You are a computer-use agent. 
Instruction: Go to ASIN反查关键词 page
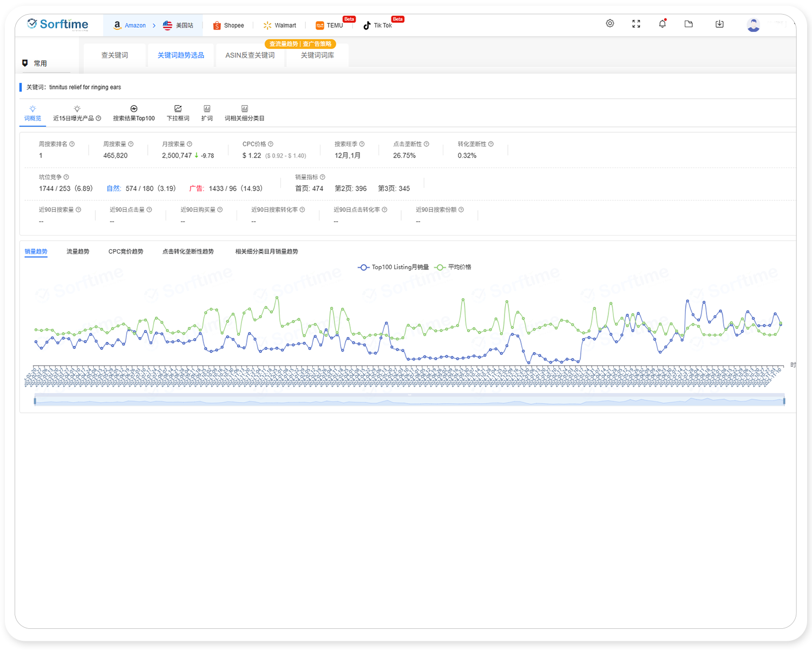pos(250,55)
